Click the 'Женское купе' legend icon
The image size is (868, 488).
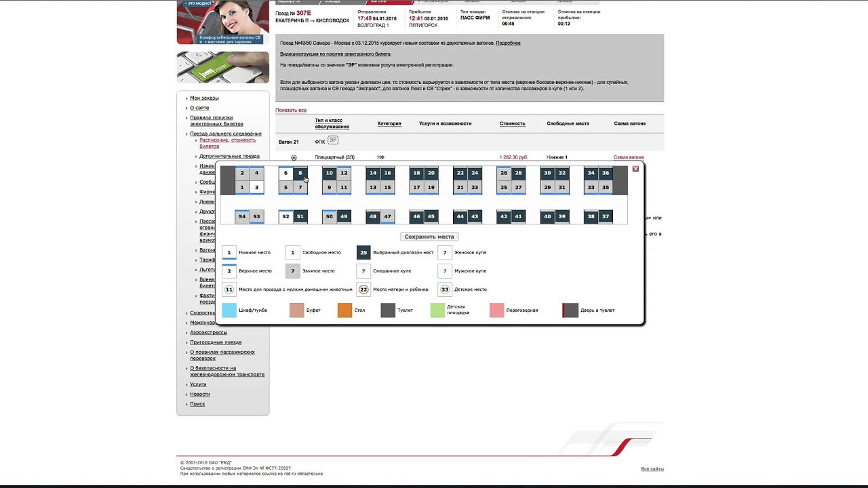[x=445, y=253]
